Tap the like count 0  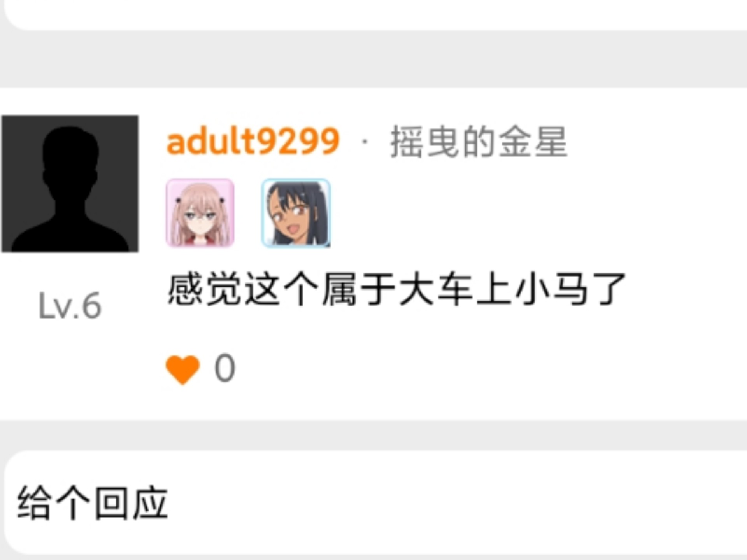[225, 368]
